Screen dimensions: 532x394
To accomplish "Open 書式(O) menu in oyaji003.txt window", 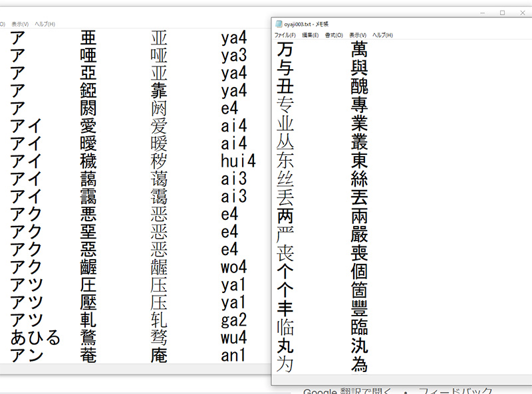I will (334, 35).
